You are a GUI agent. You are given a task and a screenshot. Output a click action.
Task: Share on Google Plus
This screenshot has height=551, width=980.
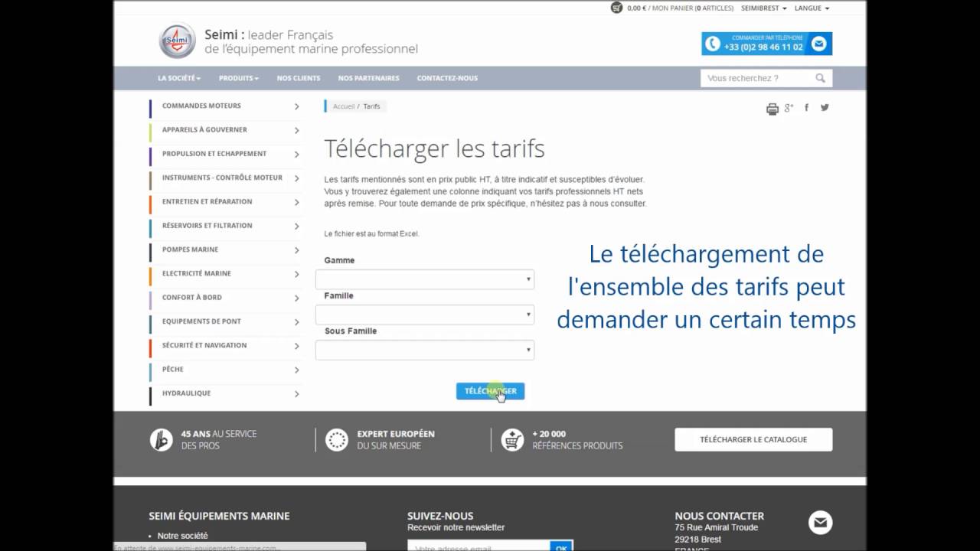coord(789,108)
